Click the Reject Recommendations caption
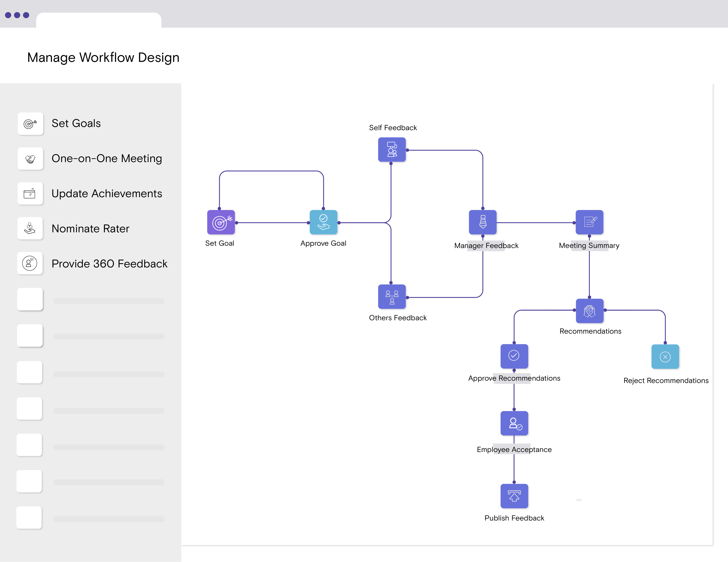This screenshot has width=728, height=562. click(666, 381)
